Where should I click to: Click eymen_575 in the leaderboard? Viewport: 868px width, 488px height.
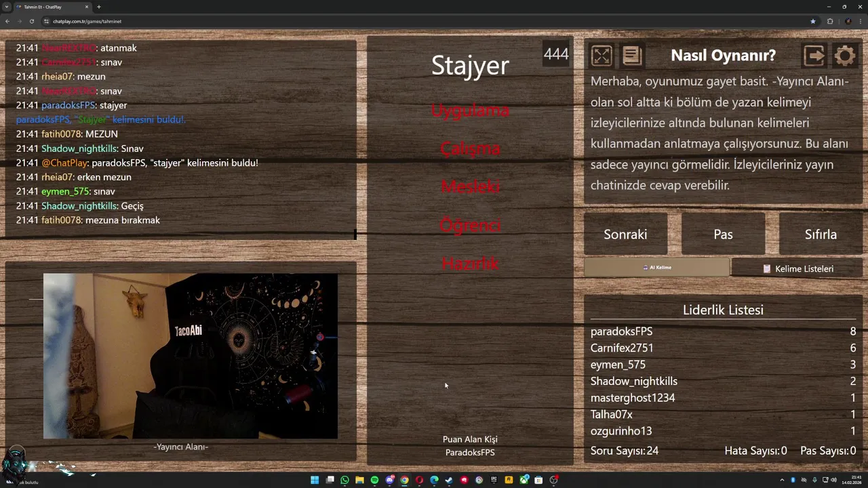[618, 365]
